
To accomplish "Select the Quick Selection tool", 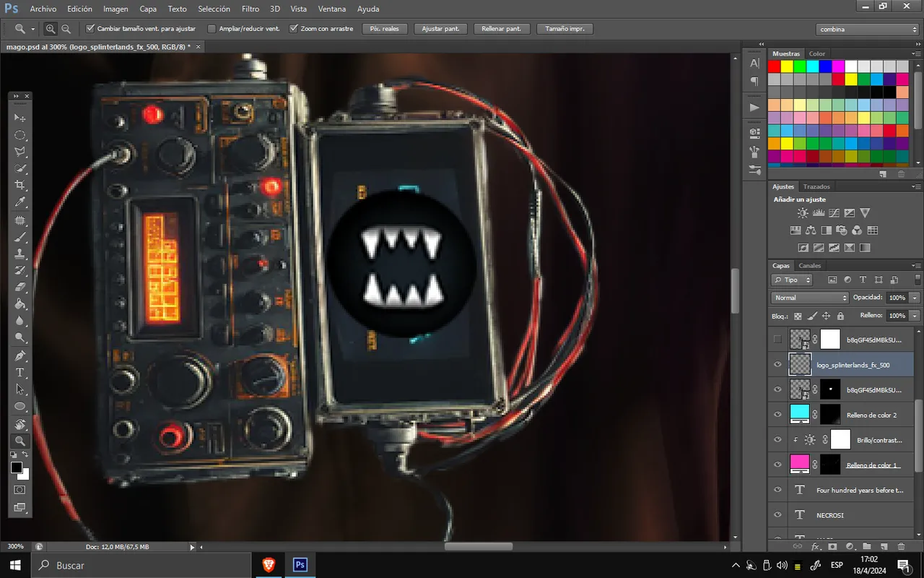I will 20,169.
